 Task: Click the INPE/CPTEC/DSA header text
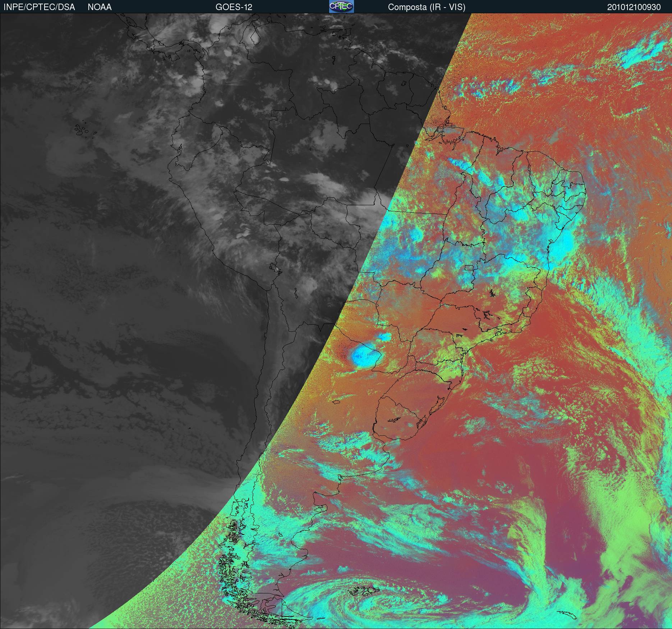coord(39,7)
